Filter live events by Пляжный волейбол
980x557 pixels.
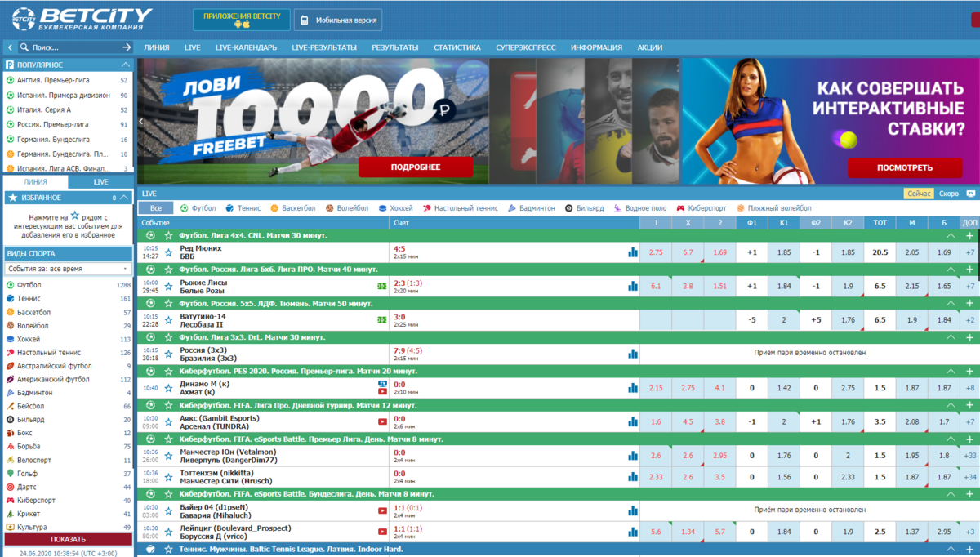774,208
